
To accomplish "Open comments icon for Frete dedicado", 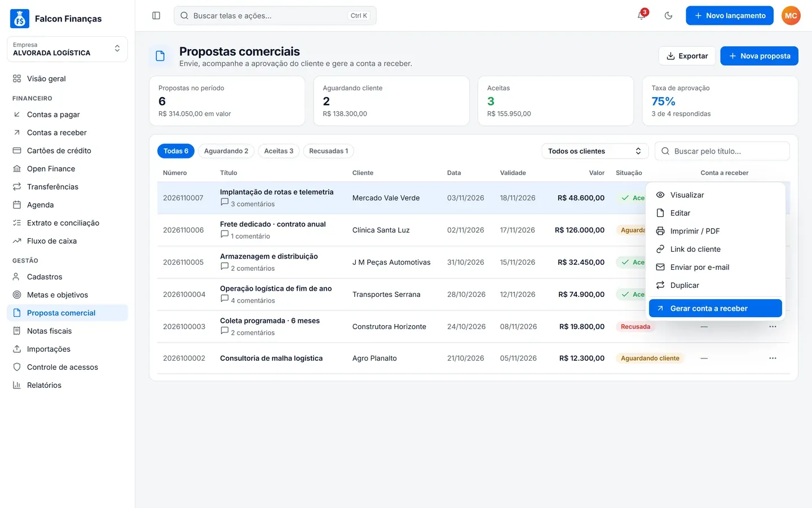I will pos(224,234).
